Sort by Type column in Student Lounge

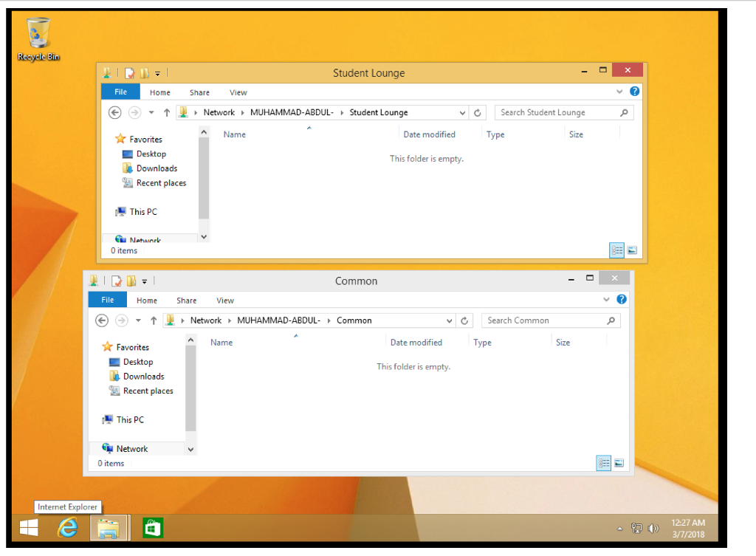click(495, 134)
